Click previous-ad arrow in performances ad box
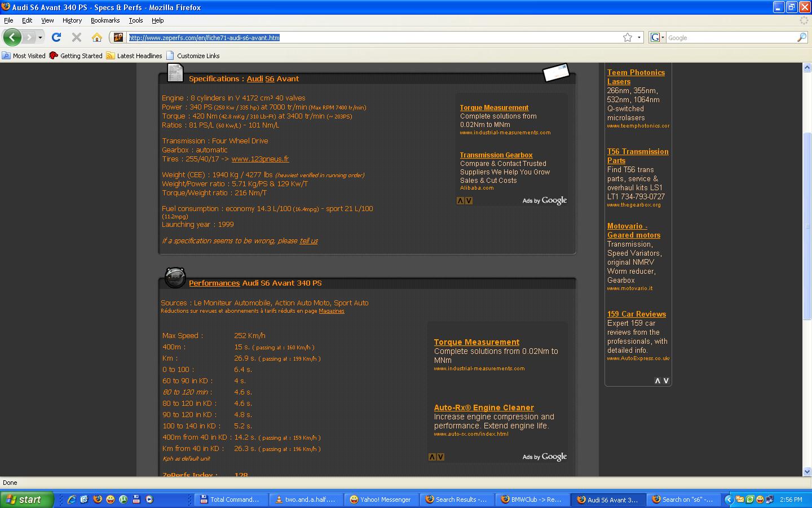The width and height of the screenshot is (812, 508). pos(432,457)
